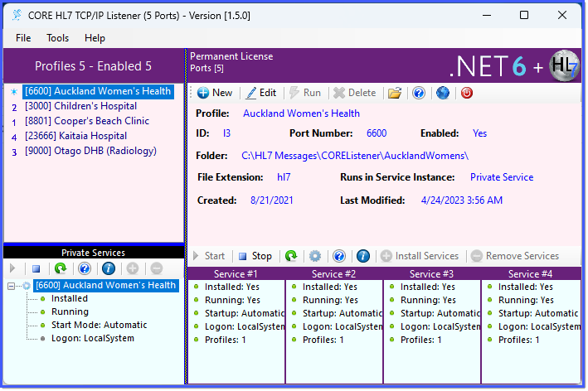The image size is (588, 391).
Task: Click the folder path C:\HL7 Messages link
Action: point(355,156)
